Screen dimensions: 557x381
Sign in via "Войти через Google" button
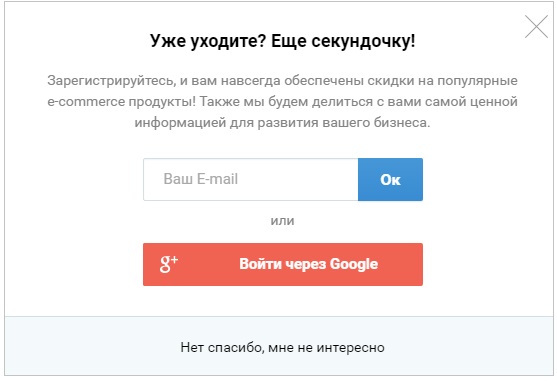pos(283,264)
